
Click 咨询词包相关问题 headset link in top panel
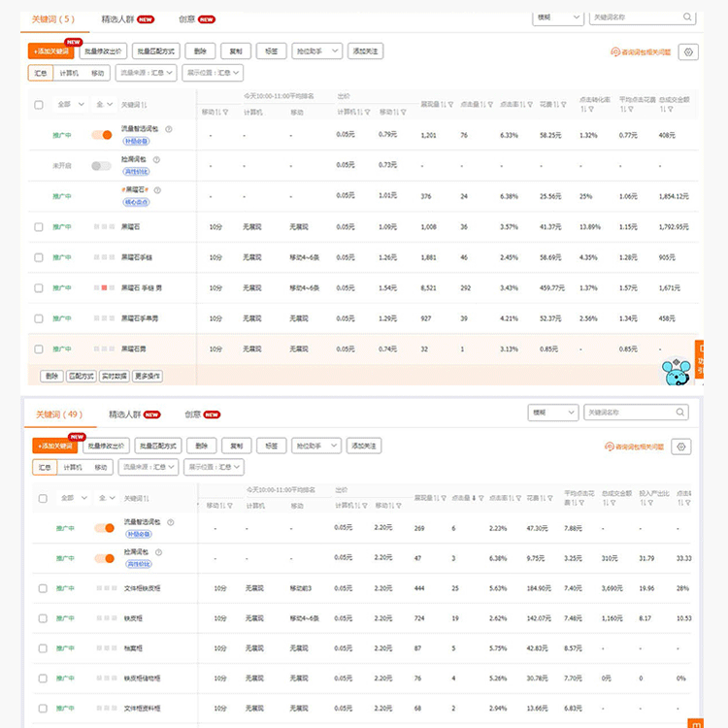point(641,52)
